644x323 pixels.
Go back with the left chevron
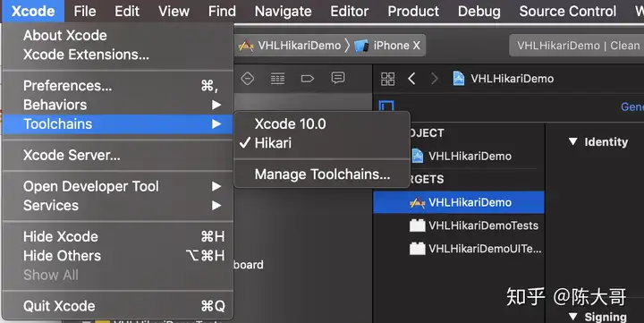pos(412,79)
